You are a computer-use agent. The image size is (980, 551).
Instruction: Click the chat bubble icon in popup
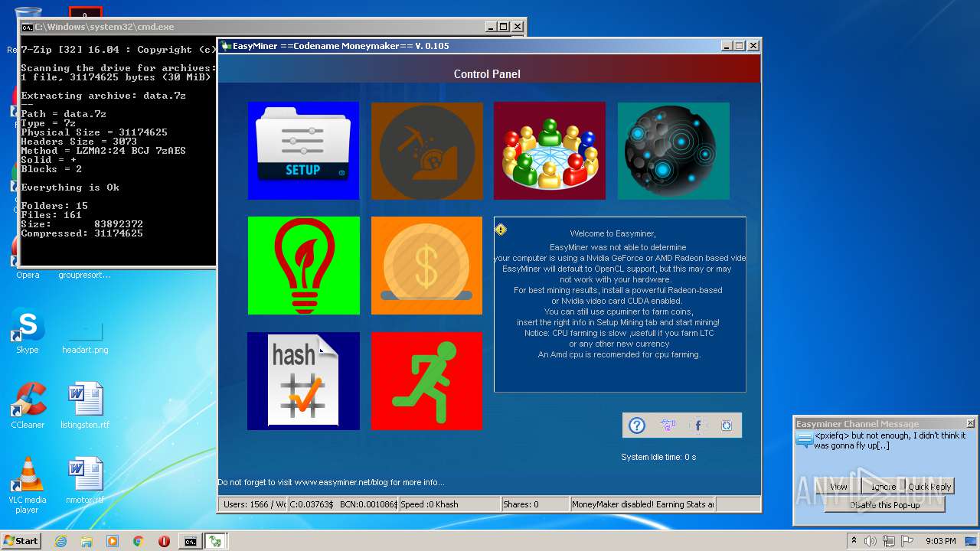pos(804,440)
